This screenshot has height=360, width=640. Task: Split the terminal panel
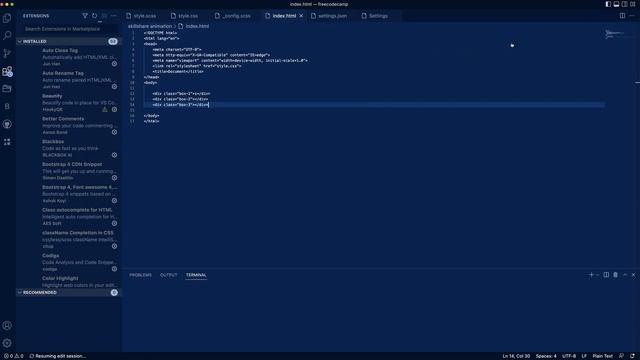(606, 275)
